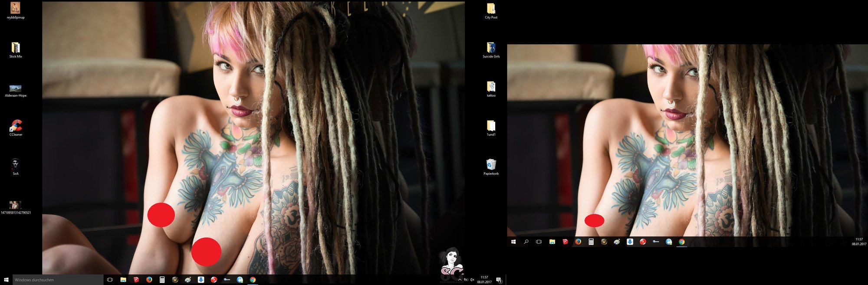Screen dimensions: 868x285
Task: Open the CCleaner desktop shortcut
Action: [x=16, y=126]
